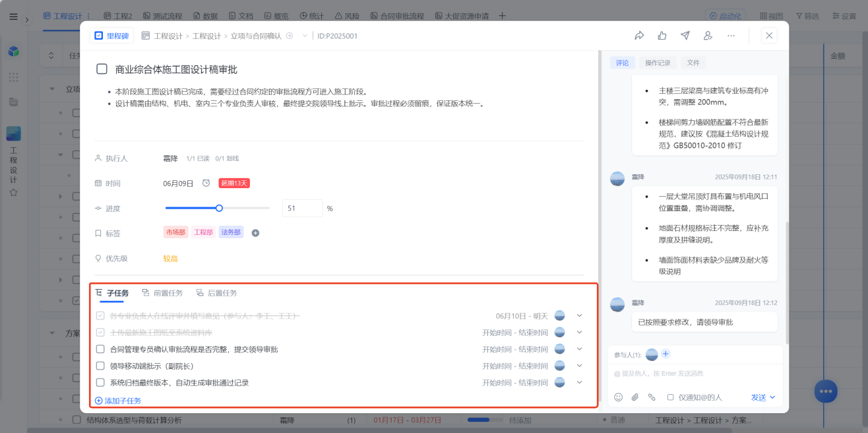The width and height of the screenshot is (868, 433).
Task: Click the 市场部 tag
Action: pyautogui.click(x=175, y=232)
